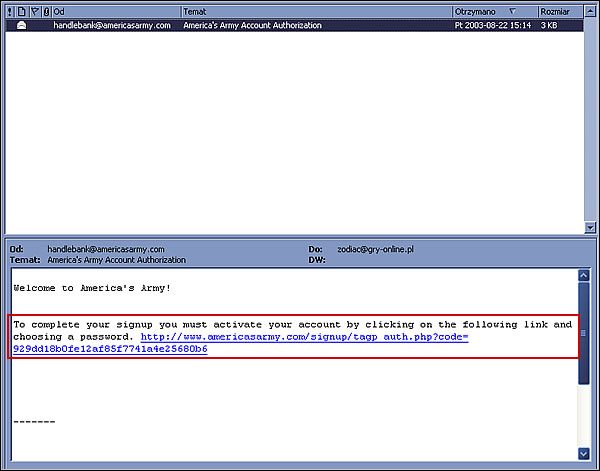Click the activation code link's second line
600x471 pixels.
[x=110, y=350]
